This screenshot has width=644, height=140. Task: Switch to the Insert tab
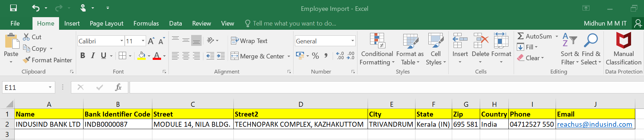[x=72, y=23]
